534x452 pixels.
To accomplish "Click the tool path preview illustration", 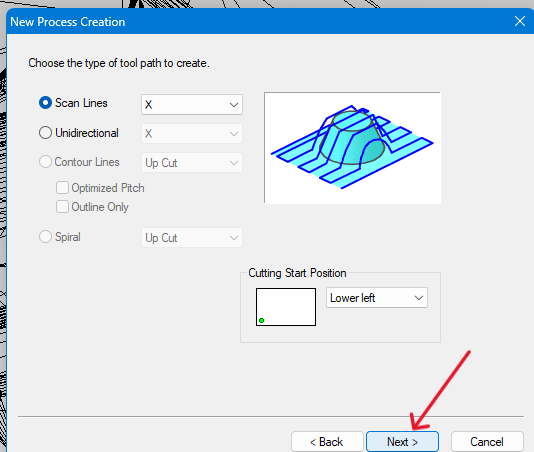I will pyautogui.click(x=352, y=148).
